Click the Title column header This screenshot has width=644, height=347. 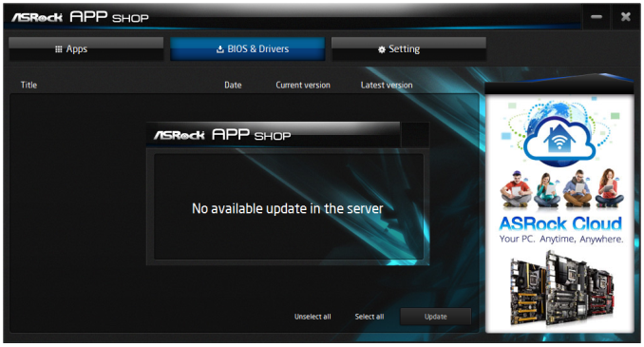[28, 86]
